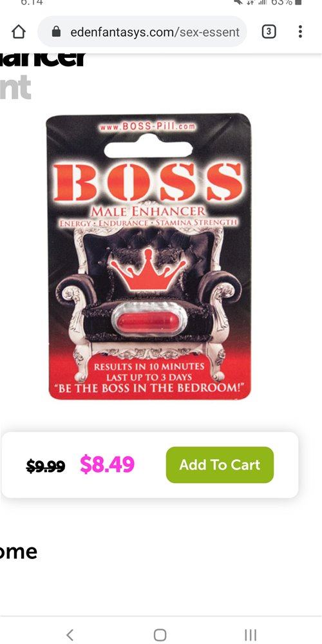Screen dimensions: 322x644
Task: Tap the "Be the Boss in the Bedroom" slogan
Action: tap(149, 388)
